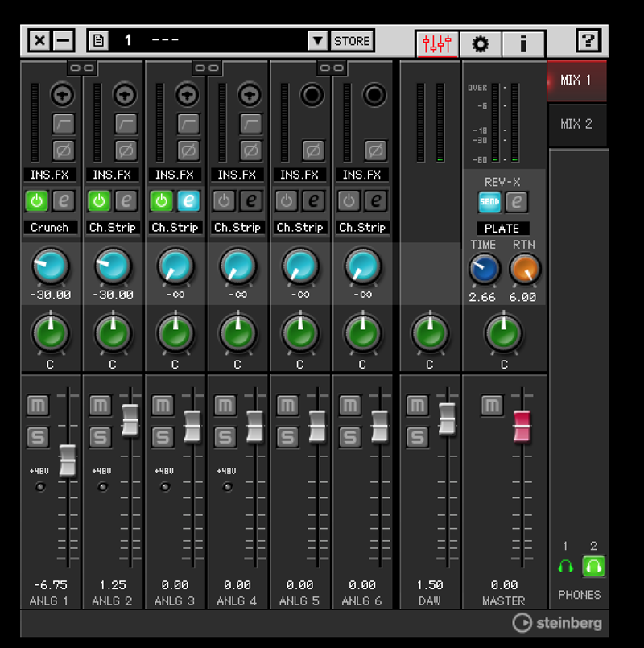Open effect editor for ANLG 2 Ch.Strip
Viewport: 644px width, 648px height.
point(126,201)
